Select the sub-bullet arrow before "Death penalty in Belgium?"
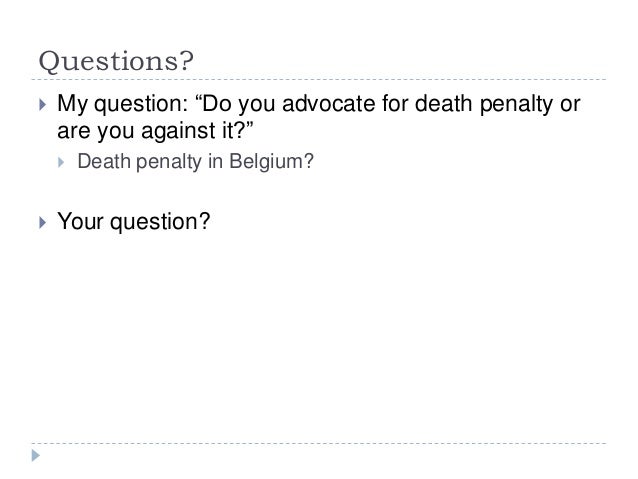638x479 pixels. pyautogui.click(x=61, y=162)
